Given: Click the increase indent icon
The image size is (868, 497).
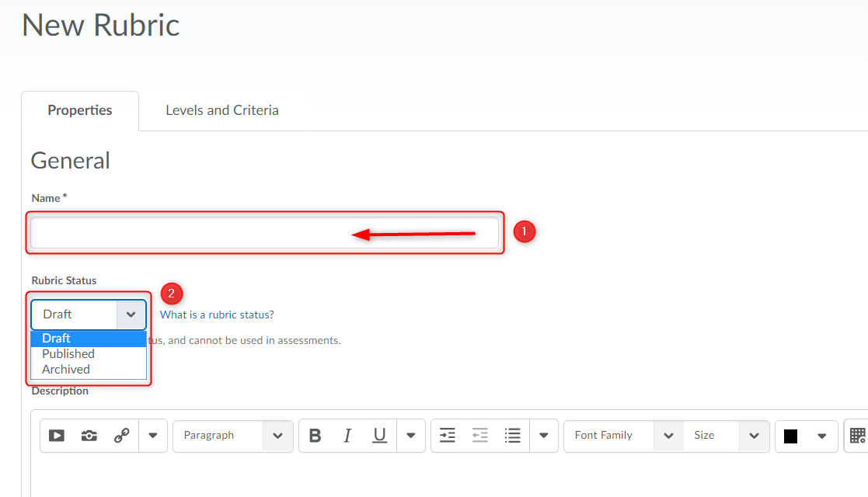Looking at the screenshot, I should (x=448, y=436).
